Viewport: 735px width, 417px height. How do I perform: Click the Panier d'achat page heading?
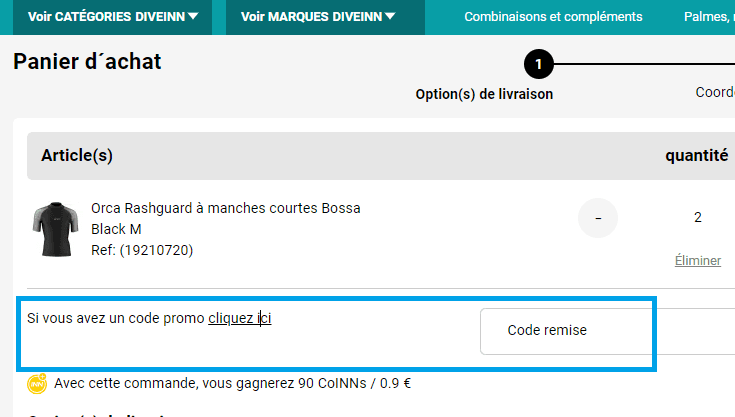pyautogui.click(x=87, y=62)
